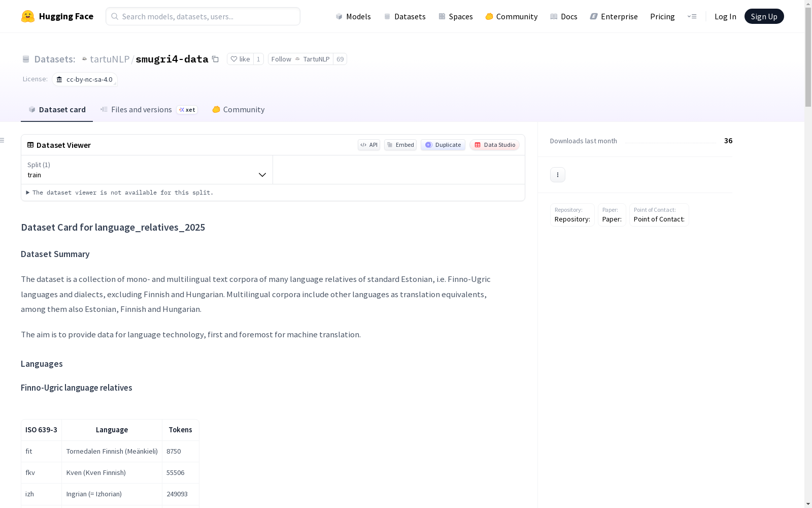Follow the TartuNLP organization

(300, 59)
